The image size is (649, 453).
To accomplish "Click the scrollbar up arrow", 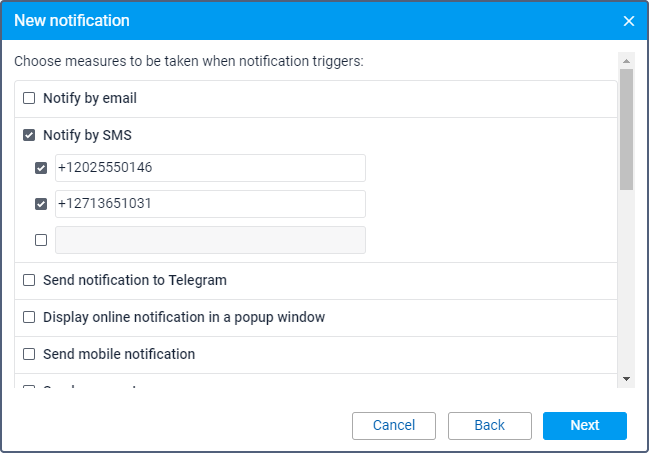I will click(626, 59).
